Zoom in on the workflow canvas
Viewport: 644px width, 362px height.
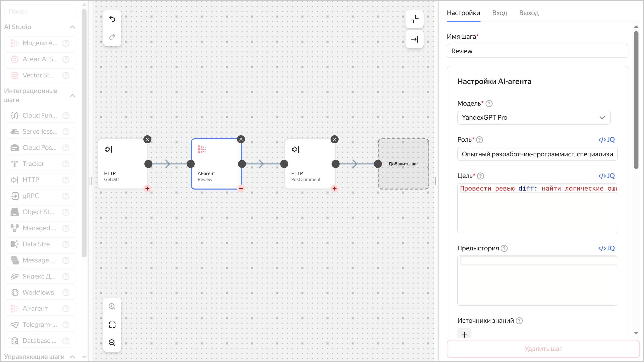(x=112, y=306)
